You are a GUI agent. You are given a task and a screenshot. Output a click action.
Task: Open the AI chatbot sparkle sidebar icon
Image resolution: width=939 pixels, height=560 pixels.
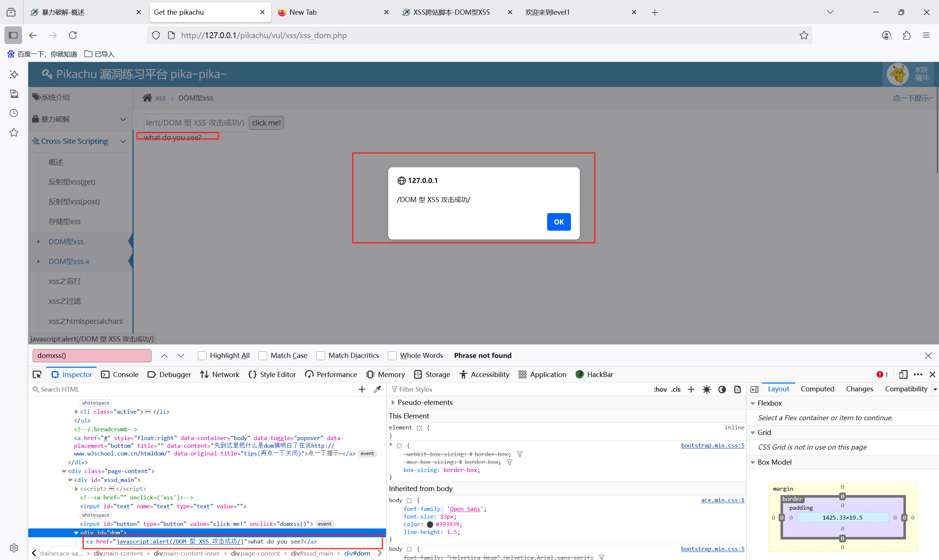pos(14,74)
